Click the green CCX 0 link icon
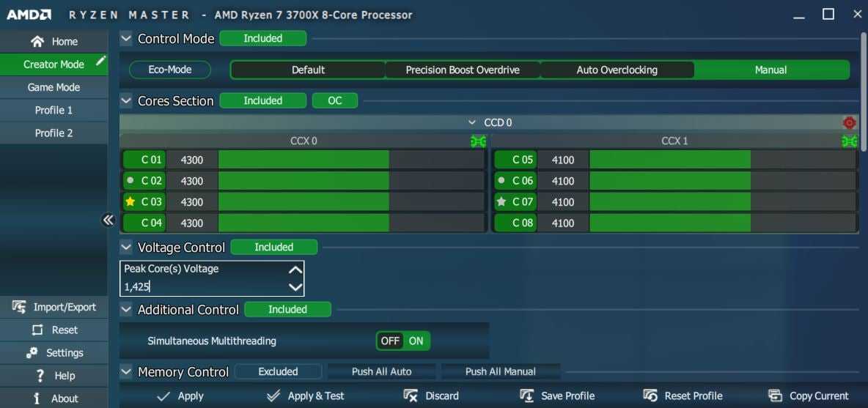868x408 pixels. pos(478,141)
